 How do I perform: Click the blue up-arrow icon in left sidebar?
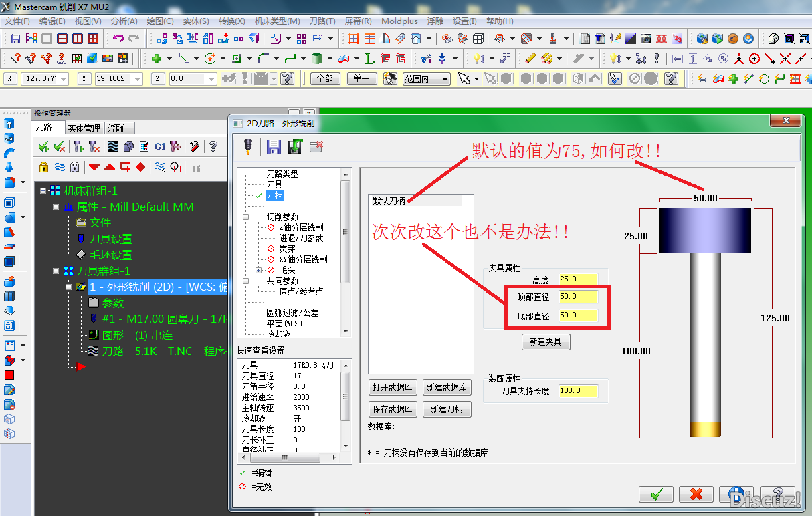tap(9, 124)
